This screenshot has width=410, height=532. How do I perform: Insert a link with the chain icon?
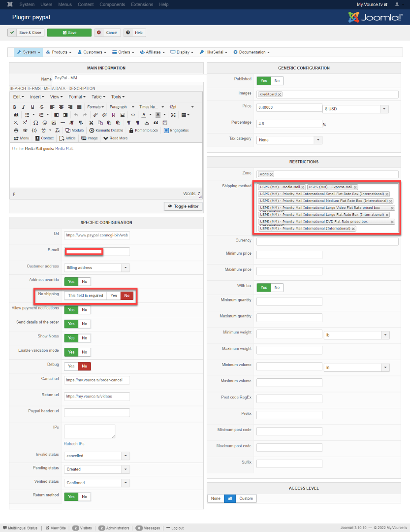[95, 115]
